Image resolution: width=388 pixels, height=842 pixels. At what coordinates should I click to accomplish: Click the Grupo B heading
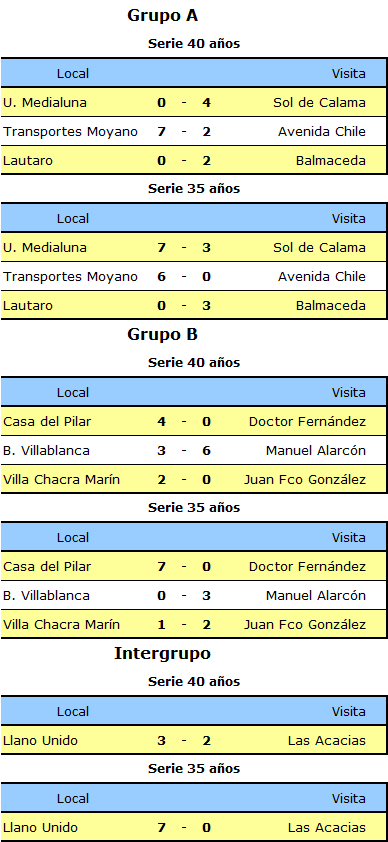tap(163, 335)
